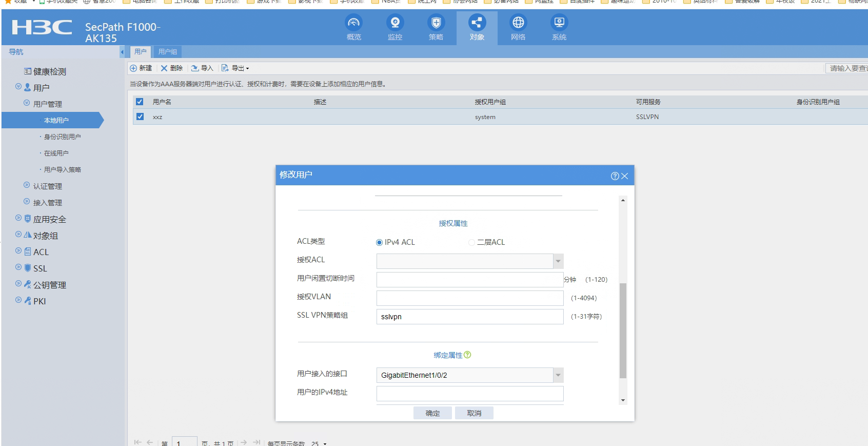Collapse the 导航 navigation panel
The height and width of the screenshot is (446, 868).
tap(122, 52)
